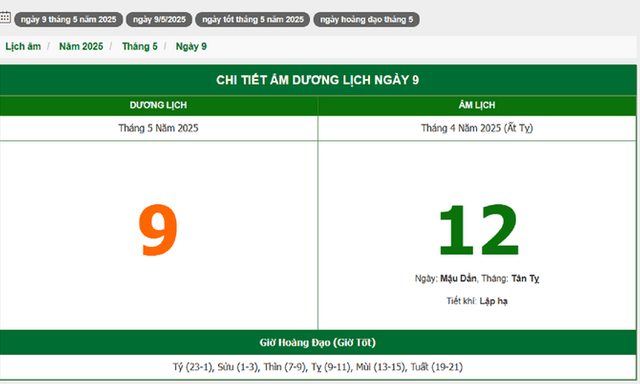Click 'Mùi (13-15)' auspicious hour
The height and width of the screenshot is (384, 640).
381,367
